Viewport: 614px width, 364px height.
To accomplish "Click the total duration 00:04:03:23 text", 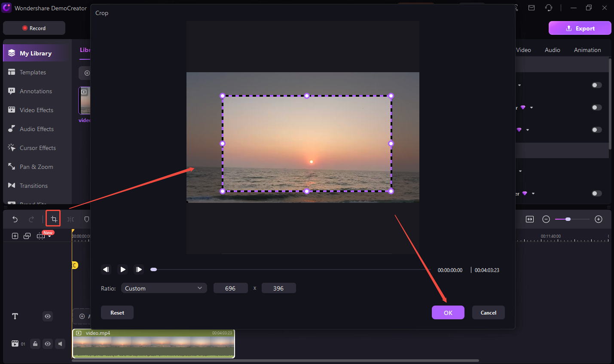I will (487, 270).
